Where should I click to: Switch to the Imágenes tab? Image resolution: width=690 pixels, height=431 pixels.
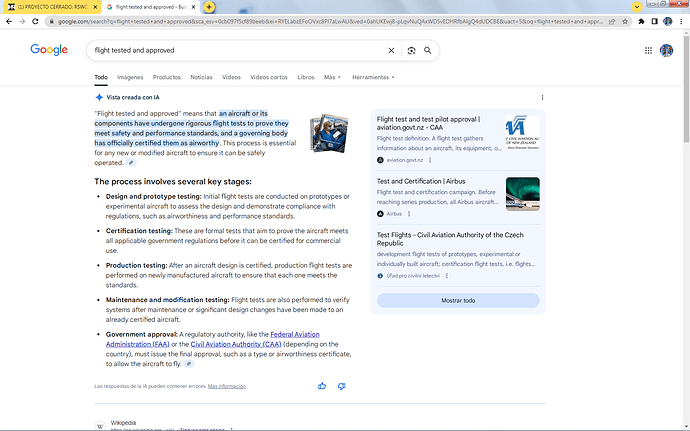tap(130, 77)
